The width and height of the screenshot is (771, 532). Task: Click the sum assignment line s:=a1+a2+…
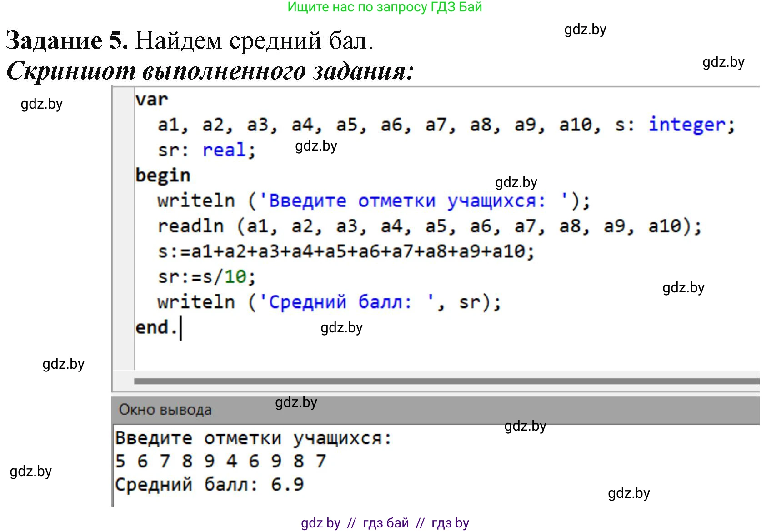pos(345,251)
